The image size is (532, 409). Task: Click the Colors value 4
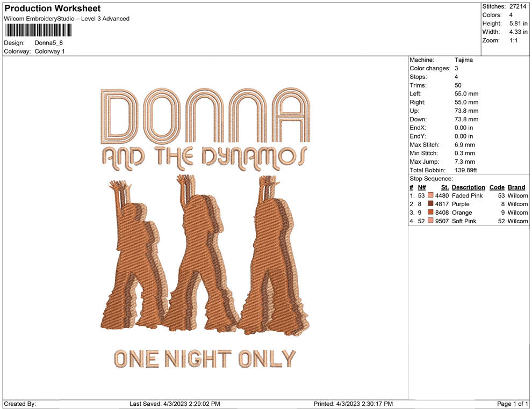click(x=511, y=15)
